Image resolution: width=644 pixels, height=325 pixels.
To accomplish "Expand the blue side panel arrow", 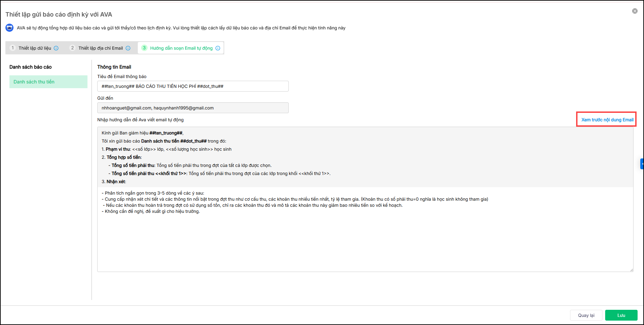I will pos(642,164).
